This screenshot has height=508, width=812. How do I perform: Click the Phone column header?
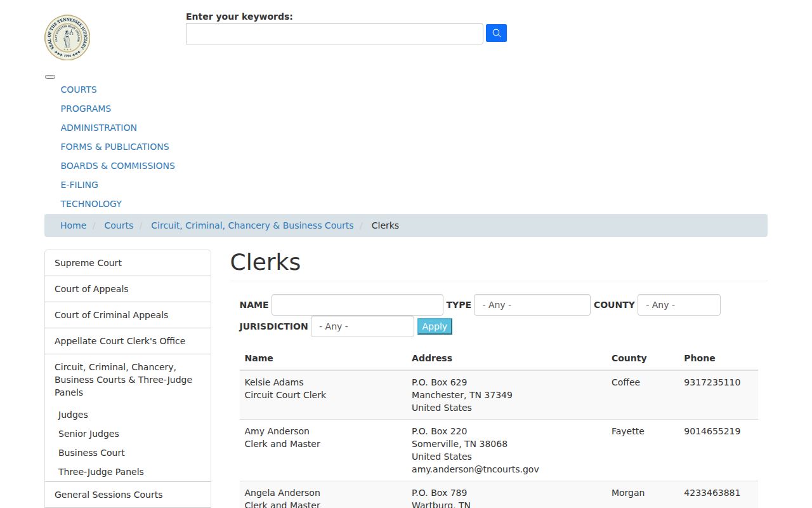(x=699, y=358)
